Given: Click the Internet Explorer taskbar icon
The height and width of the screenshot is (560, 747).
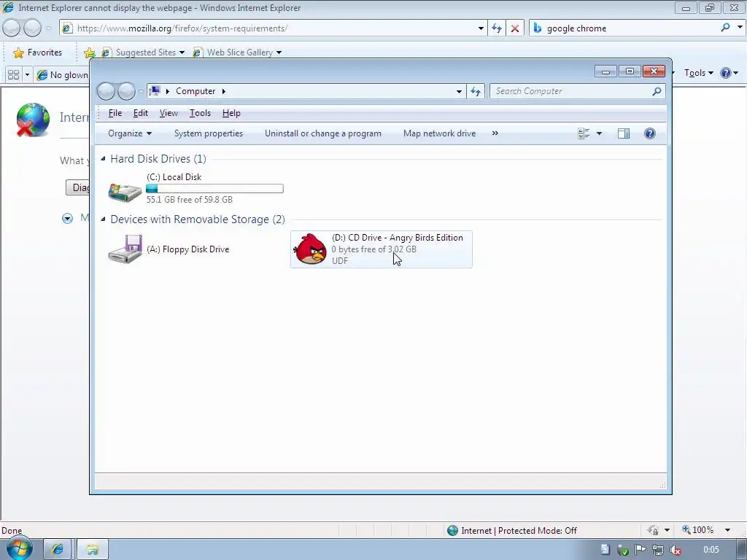Looking at the screenshot, I should point(57,550).
